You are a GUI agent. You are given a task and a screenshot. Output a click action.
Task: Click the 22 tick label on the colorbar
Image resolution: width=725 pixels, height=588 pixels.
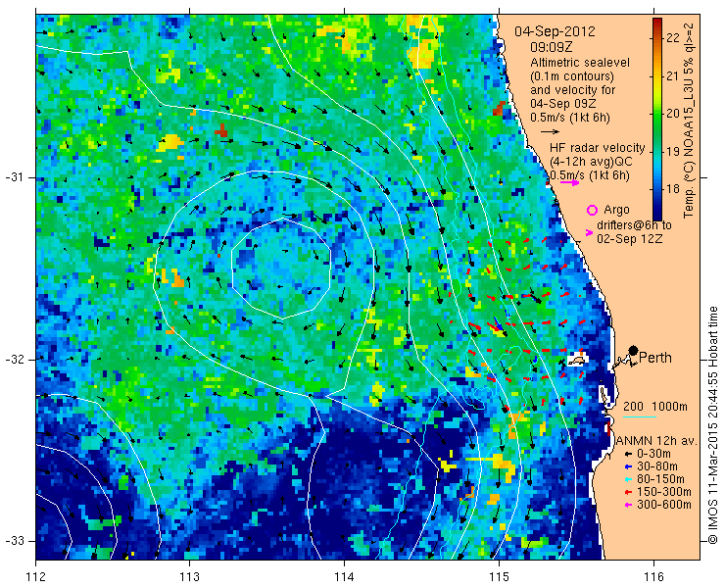tap(673, 38)
